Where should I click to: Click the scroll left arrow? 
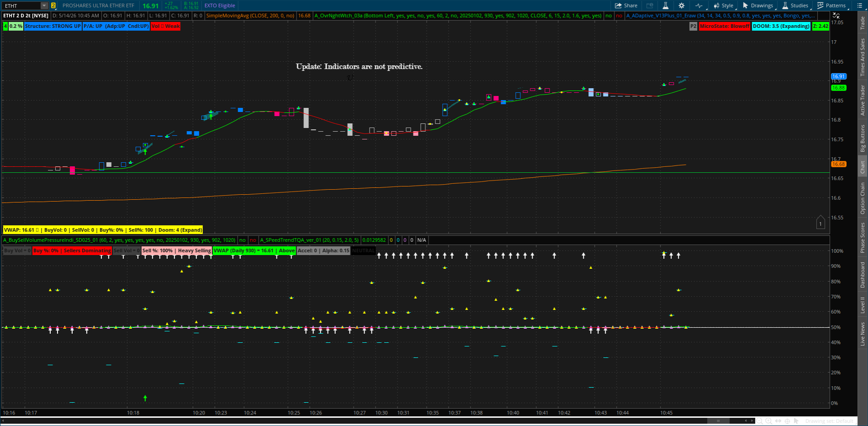746,421
